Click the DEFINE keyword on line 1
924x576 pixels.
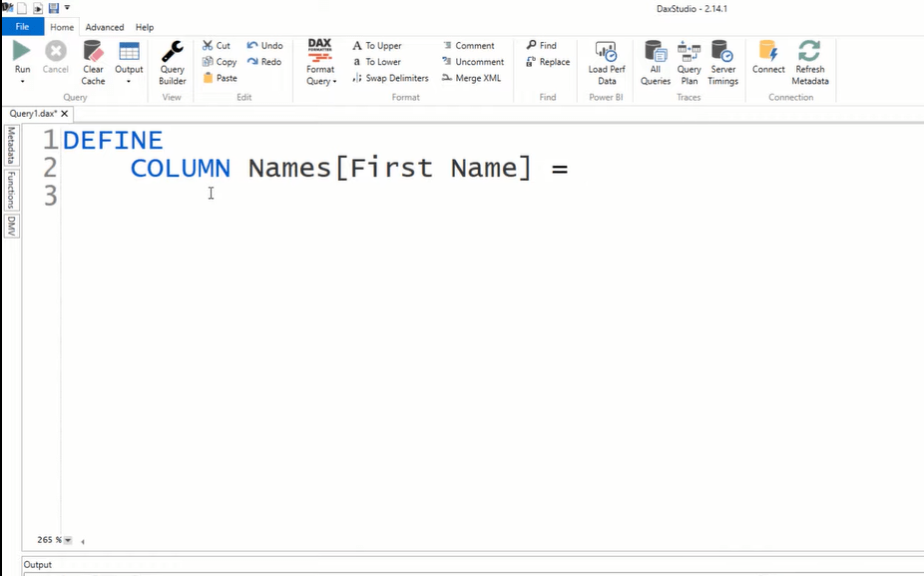(x=113, y=141)
